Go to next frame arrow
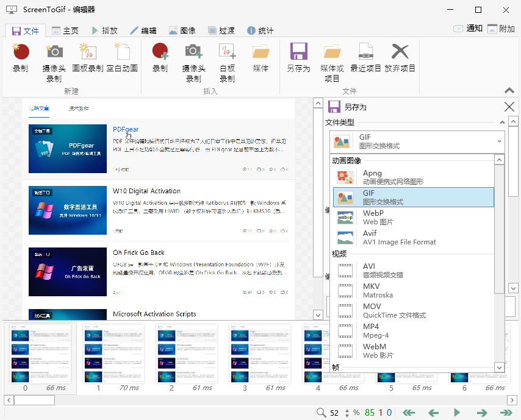 [482, 413]
